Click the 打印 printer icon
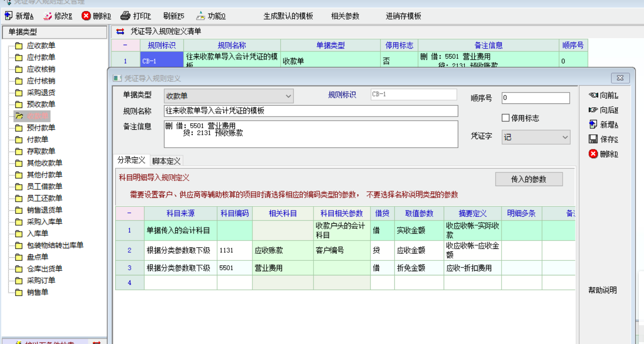 [x=125, y=16]
